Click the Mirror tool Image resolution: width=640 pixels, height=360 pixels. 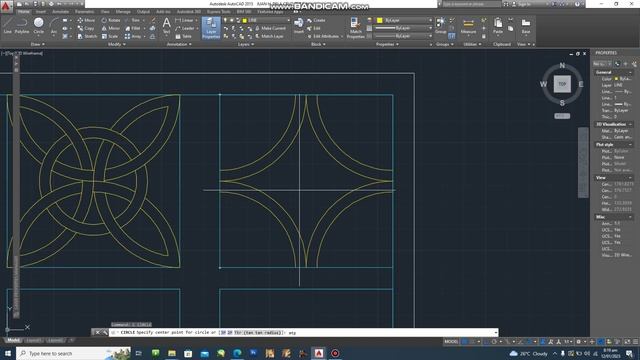(111, 28)
